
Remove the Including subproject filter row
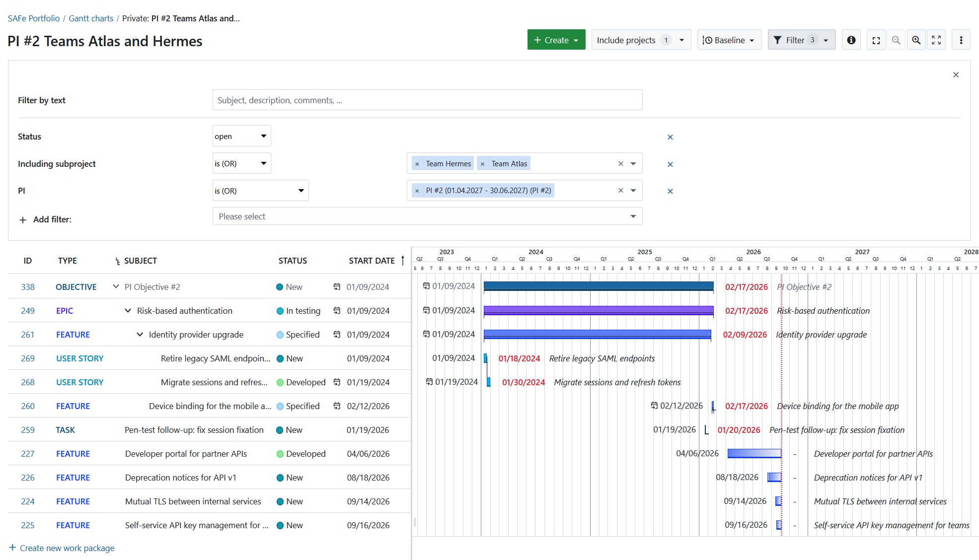tap(670, 164)
